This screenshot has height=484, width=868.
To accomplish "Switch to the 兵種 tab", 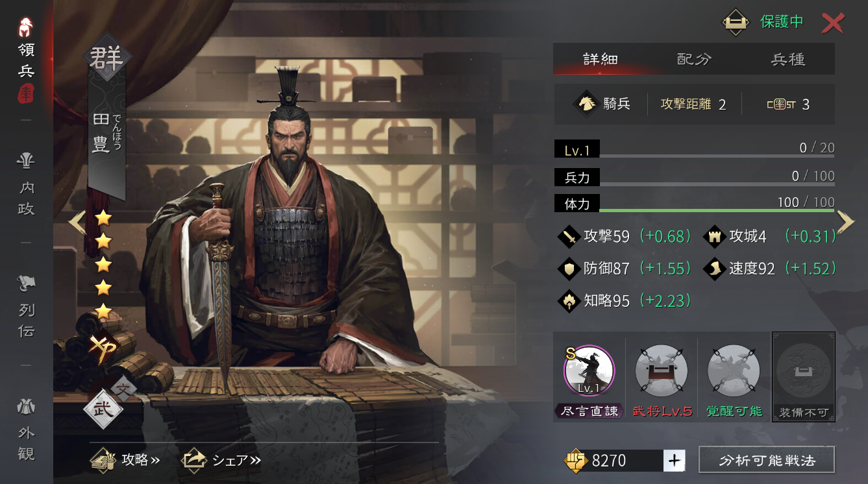I will (788, 59).
